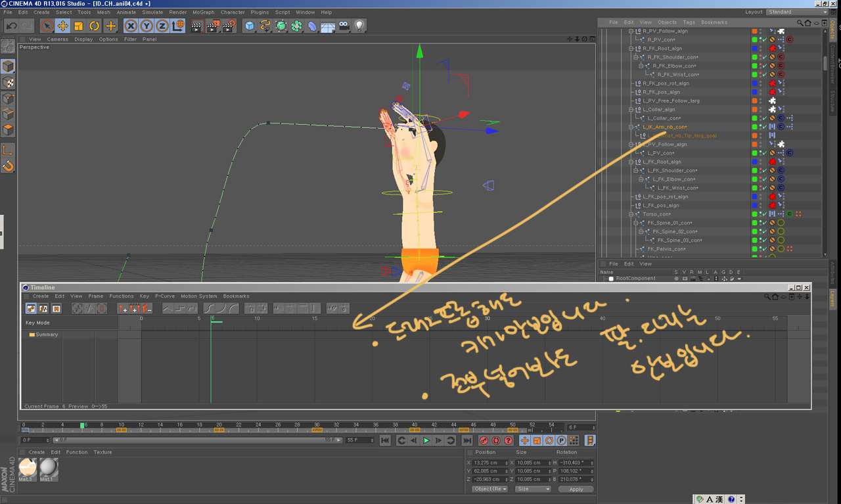This screenshot has width=841, height=504.
Task: Open the MoGraph menu
Action: point(204,12)
